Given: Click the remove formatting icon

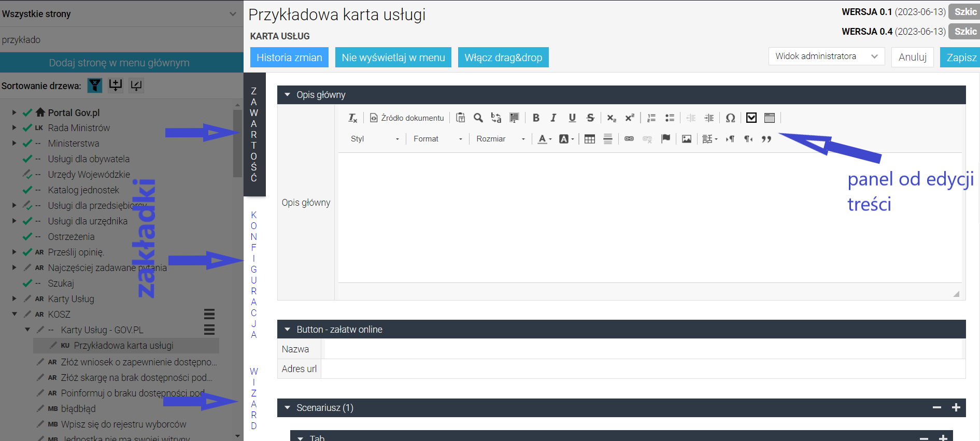Looking at the screenshot, I should pos(352,118).
